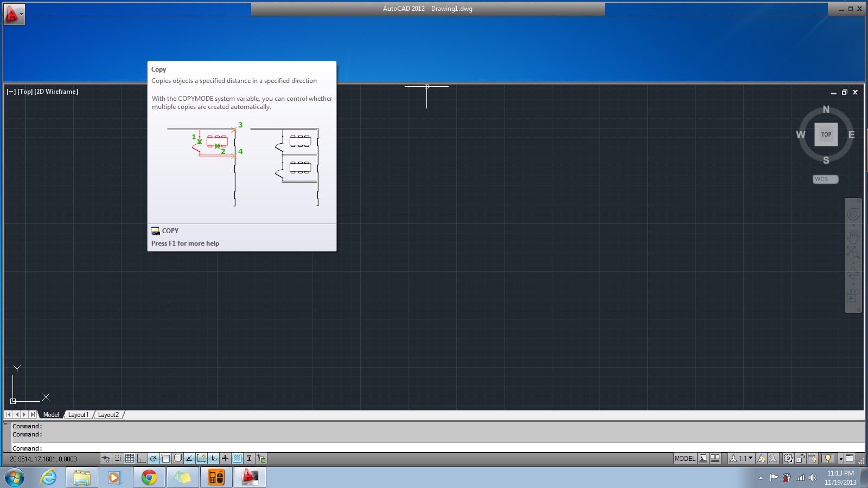Click W on the ViewCube compass
Screen dimensions: 868x488
(x=801, y=134)
